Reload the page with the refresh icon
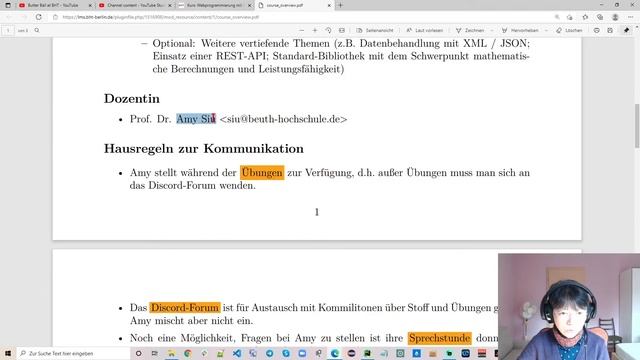Viewport: 640px width, 360px height. tap(39, 17)
